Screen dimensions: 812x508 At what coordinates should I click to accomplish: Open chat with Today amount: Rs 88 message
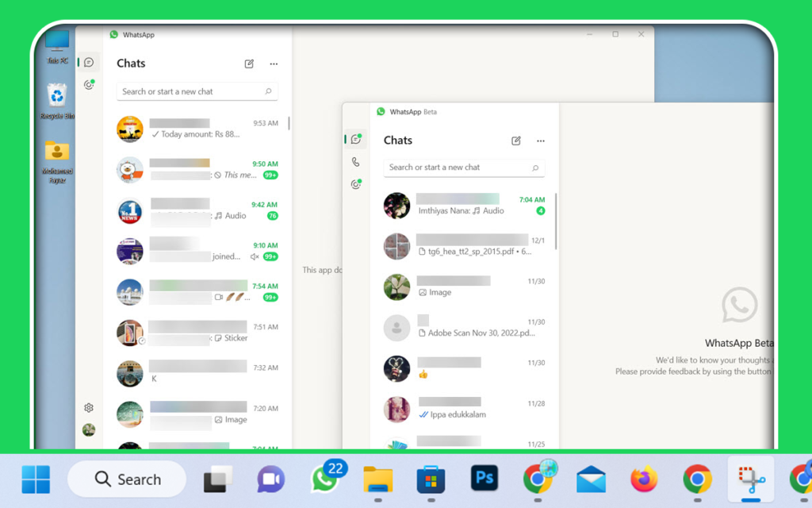tap(197, 129)
